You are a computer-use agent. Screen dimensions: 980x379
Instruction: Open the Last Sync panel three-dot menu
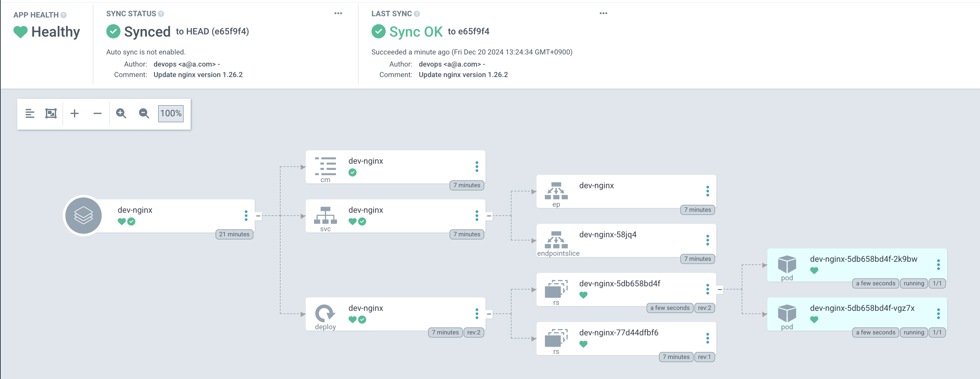[x=603, y=13]
